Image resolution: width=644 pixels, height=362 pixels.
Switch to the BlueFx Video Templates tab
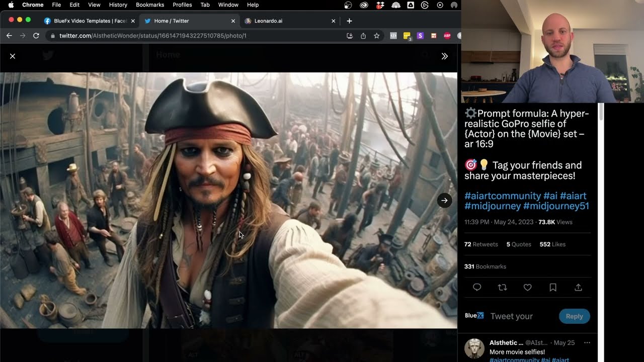90,21
